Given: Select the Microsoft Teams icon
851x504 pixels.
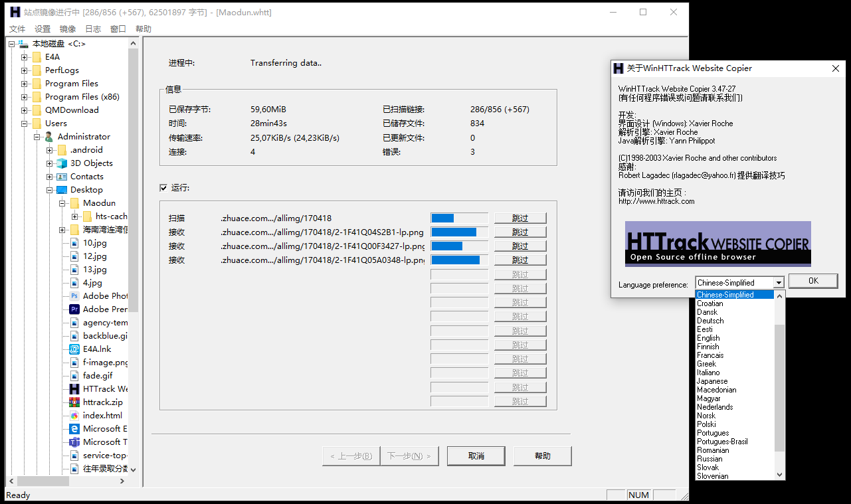Looking at the screenshot, I should [74, 442].
